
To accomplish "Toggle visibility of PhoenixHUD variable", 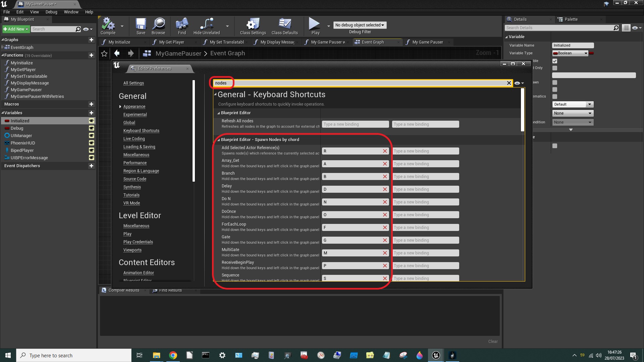I will point(91,143).
